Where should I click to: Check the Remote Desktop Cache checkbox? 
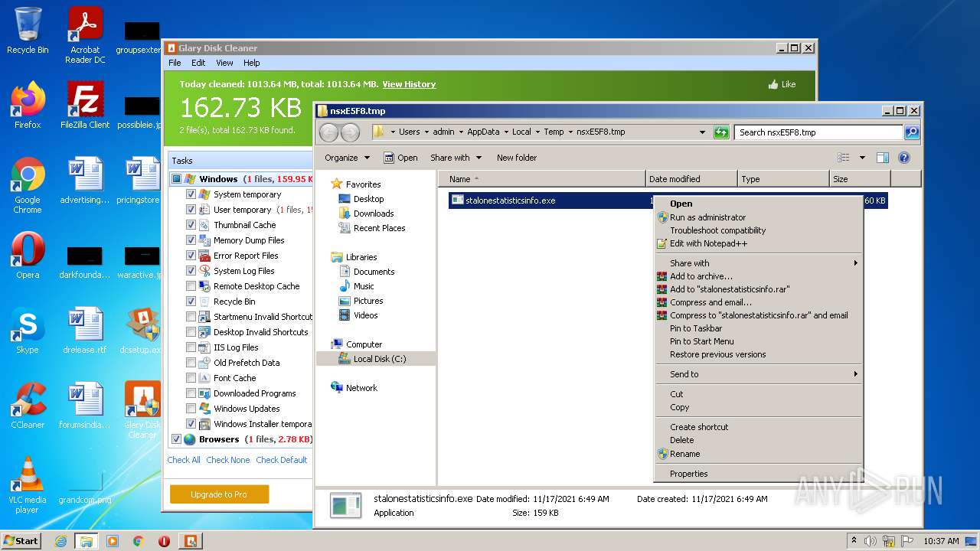(x=191, y=286)
